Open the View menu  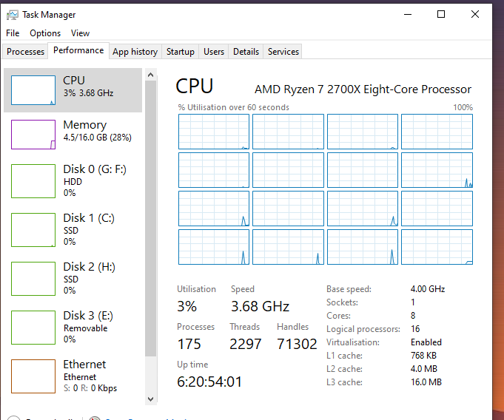[x=80, y=33]
